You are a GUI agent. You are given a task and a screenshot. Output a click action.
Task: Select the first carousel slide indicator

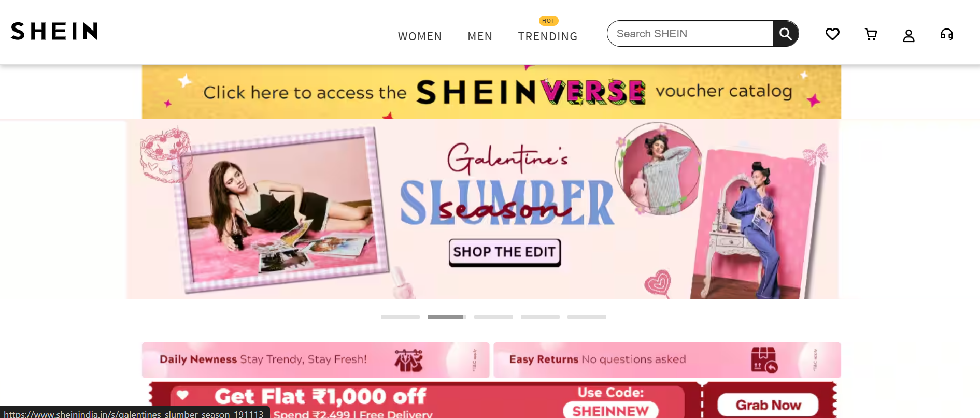pyautogui.click(x=400, y=317)
